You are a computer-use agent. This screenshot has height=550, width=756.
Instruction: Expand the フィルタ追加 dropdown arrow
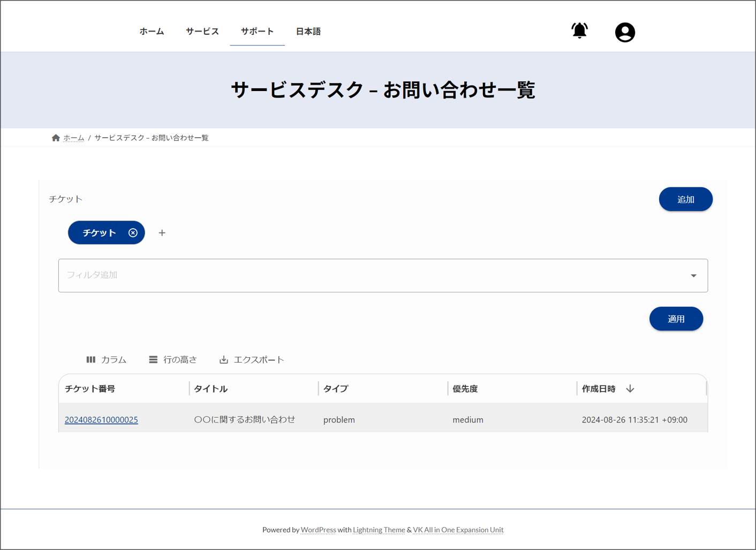693,276
